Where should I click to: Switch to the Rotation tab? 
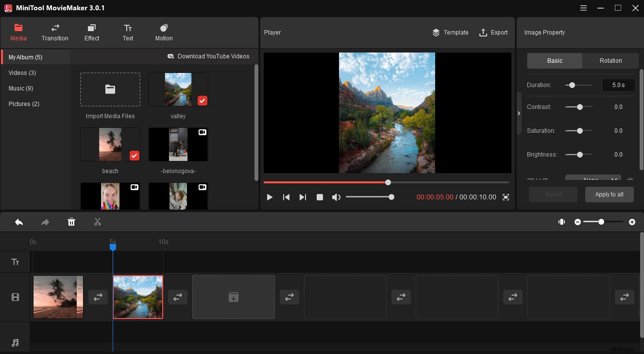(610, 60)
